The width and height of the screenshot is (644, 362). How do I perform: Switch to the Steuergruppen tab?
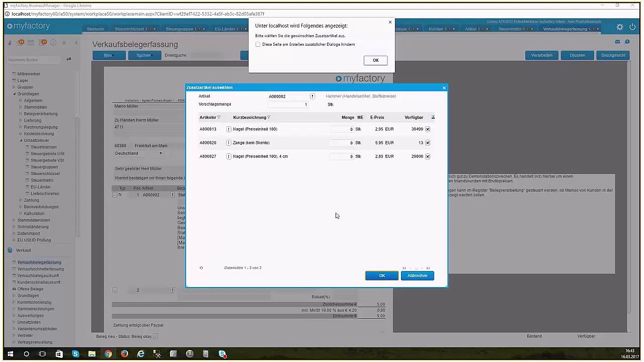[x=179, y=29]
